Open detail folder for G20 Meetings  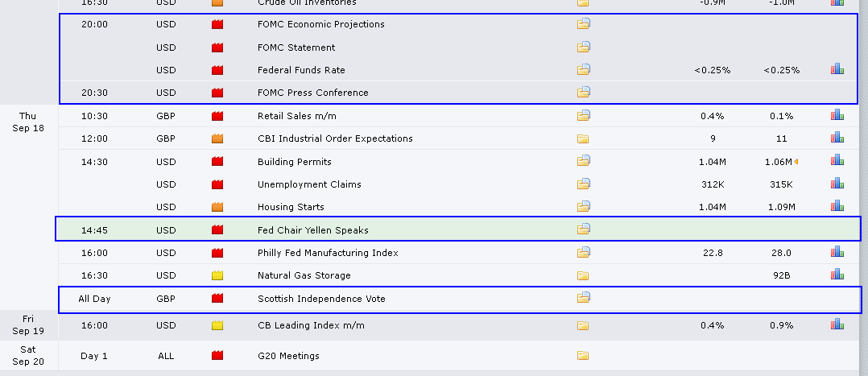pyautogui.click(x=583, y=356)
